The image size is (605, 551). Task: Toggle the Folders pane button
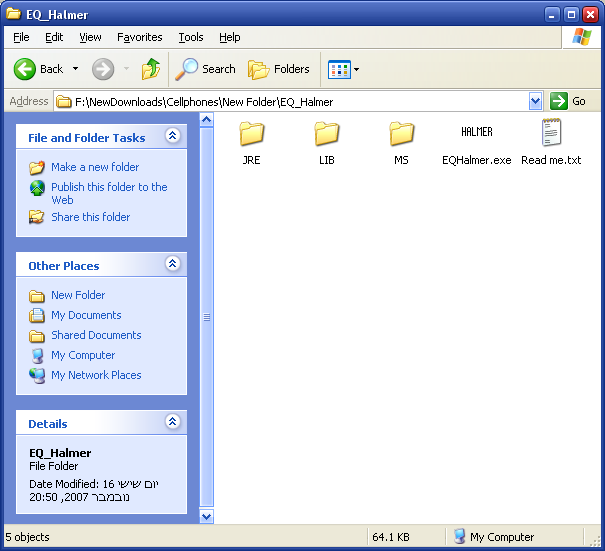(279, 69)
